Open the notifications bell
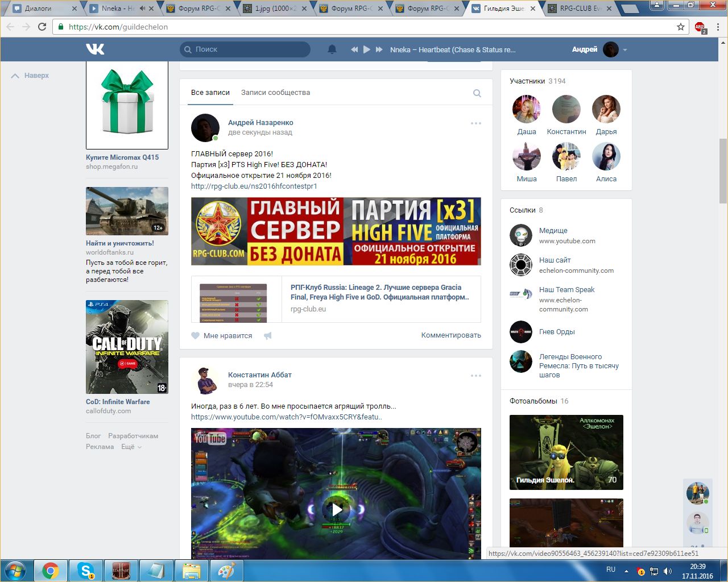728x582 pixels. tap(332, 49)
